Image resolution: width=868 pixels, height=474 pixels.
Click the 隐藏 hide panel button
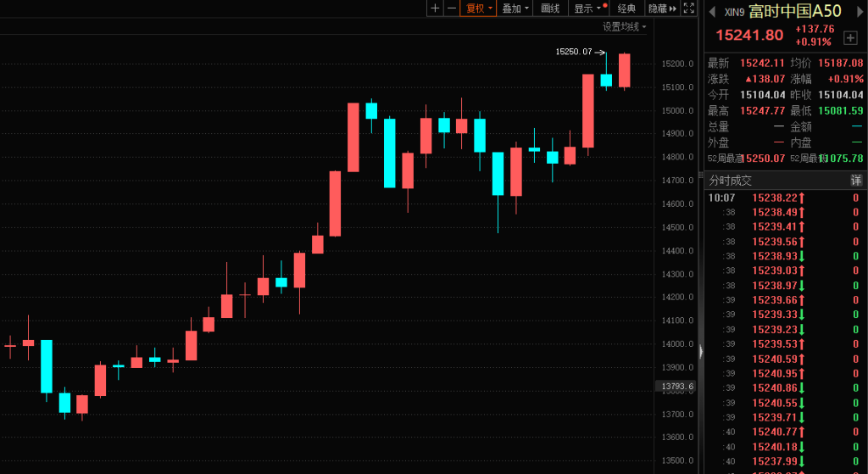663,8
